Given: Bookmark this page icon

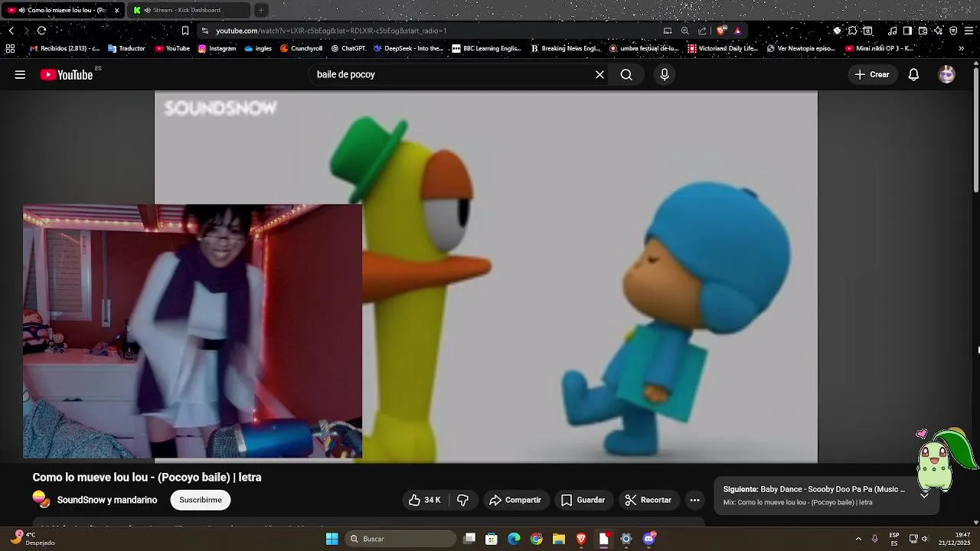Looking at the screenshot, I should 185,31.
